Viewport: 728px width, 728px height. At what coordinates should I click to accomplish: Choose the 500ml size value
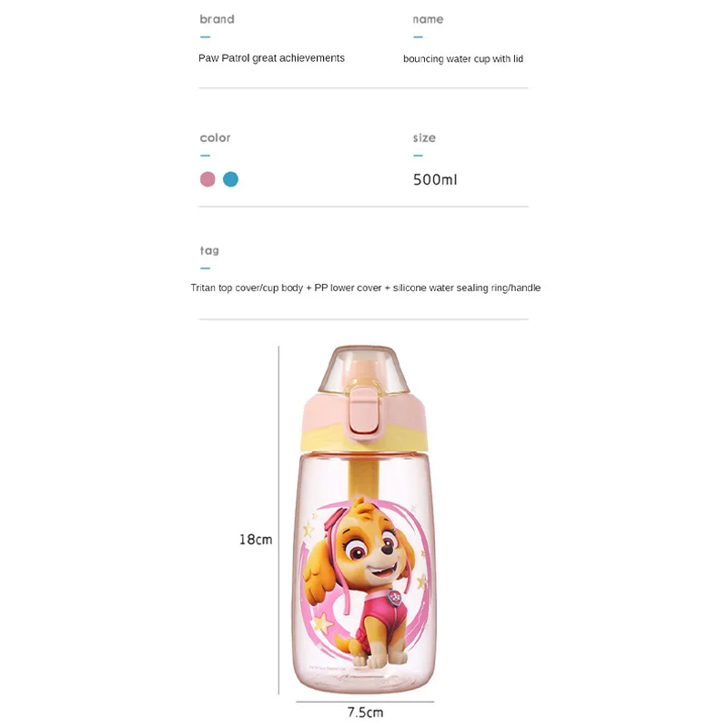pyautogui.click(x=435, y=179)
